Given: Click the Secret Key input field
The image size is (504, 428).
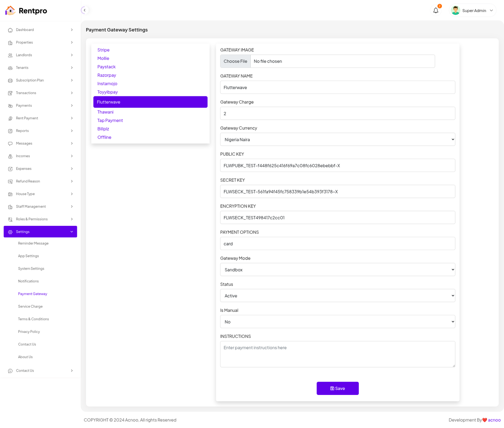Looking at the screenshot, I should 337,191.
